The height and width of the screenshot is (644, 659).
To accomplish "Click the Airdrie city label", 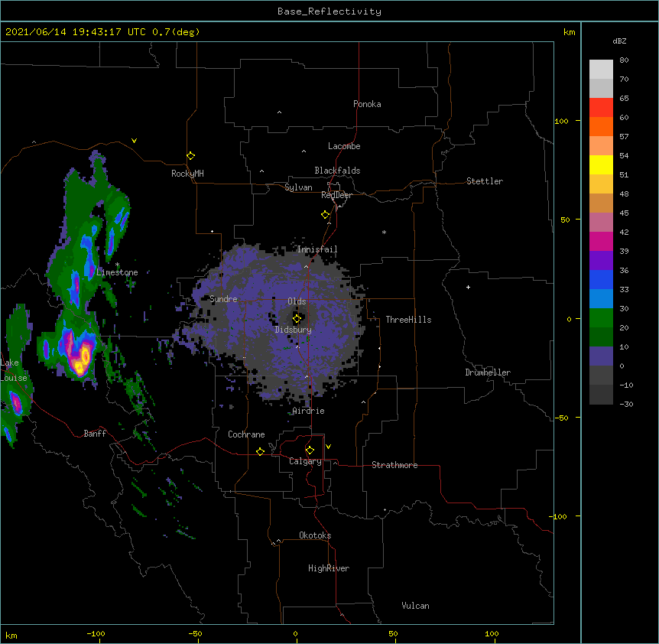I will pos(309,411).
